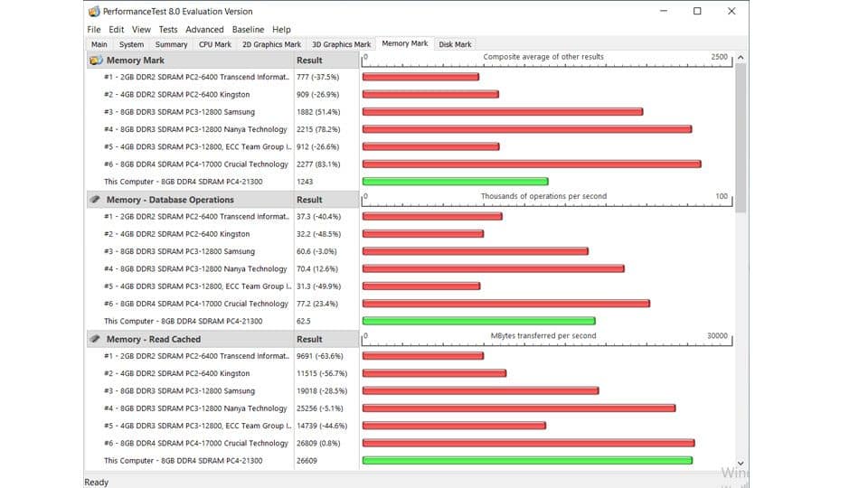868x488 pixels.
Task: Go to the 3D Graphics Mark tab
Action: [x=341, y=44]
